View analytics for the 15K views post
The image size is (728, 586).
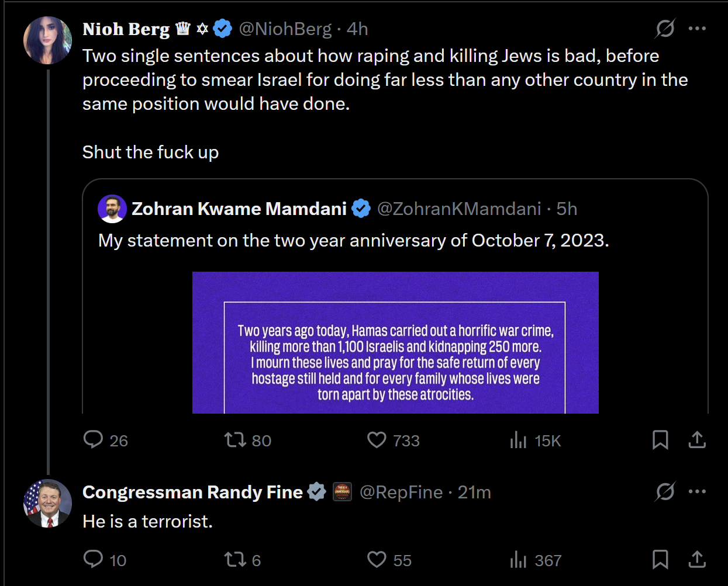pyautogui.click(x=518, y=440)
